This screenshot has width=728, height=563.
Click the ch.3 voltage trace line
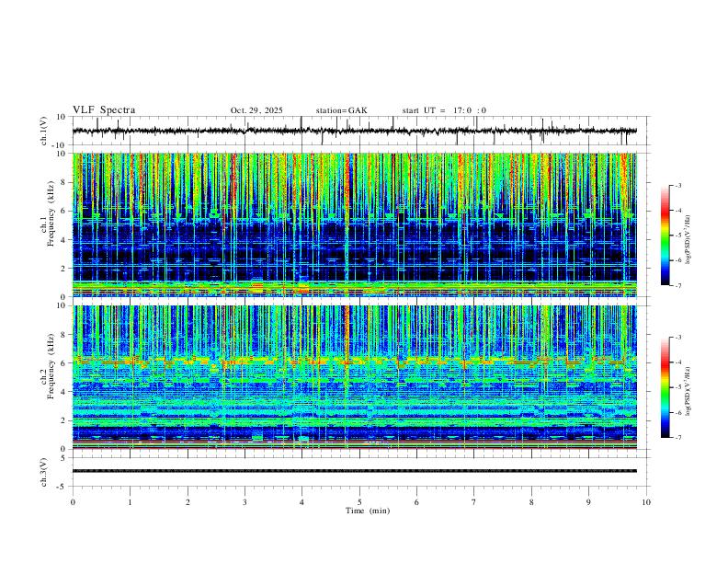tap(355, 471)
